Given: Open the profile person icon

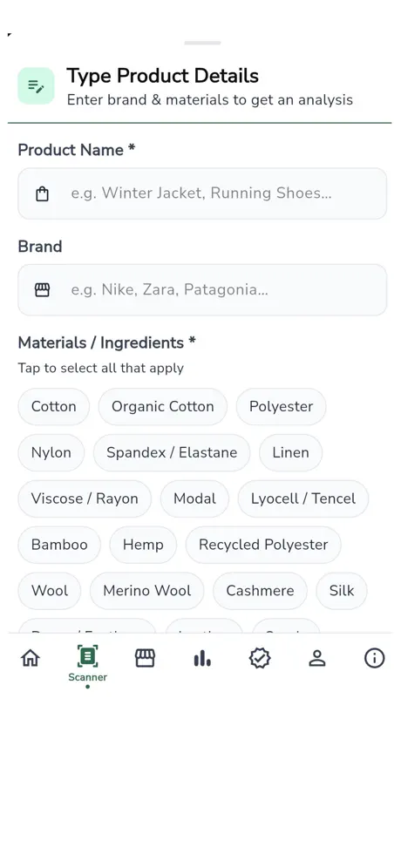Looking at the screenshot, I should coord(316,658).
